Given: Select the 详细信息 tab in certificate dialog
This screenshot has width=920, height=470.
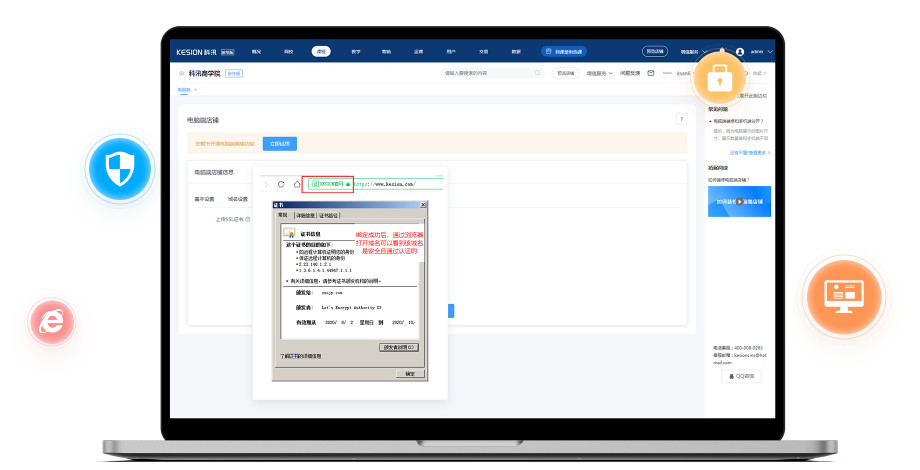Looking at the screenshot, I should click(x=305, y=216).
